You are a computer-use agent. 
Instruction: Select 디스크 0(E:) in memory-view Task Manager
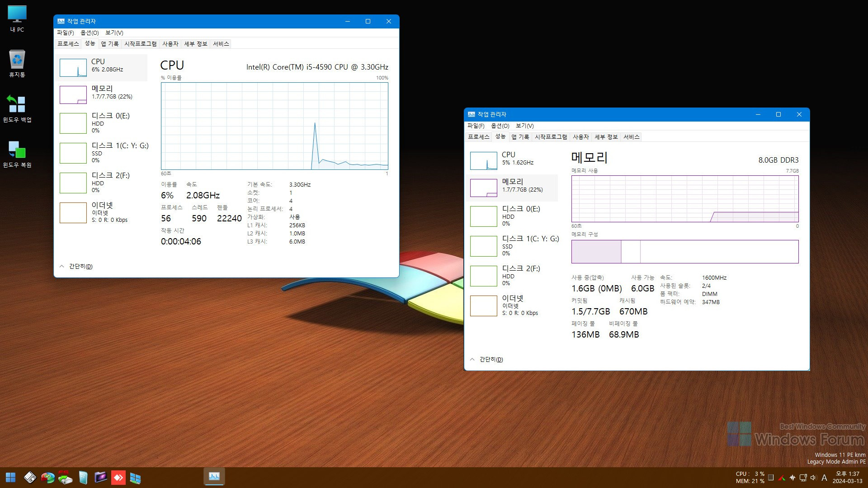pos(513,216)
